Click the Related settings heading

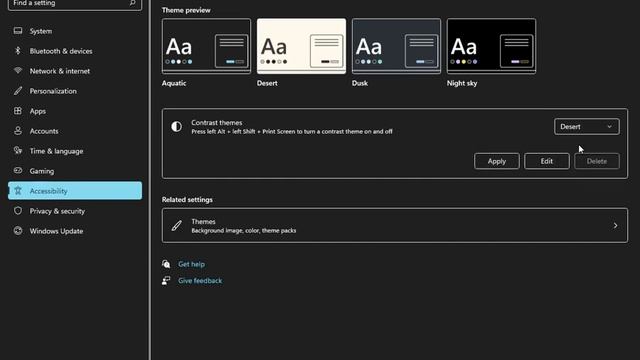(x=187, y=200)
